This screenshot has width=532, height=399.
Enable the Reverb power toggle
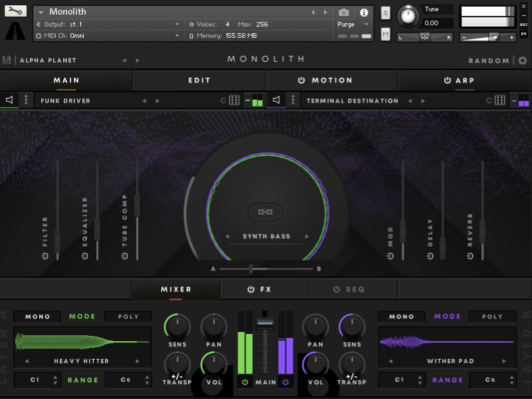pos(470,256)
